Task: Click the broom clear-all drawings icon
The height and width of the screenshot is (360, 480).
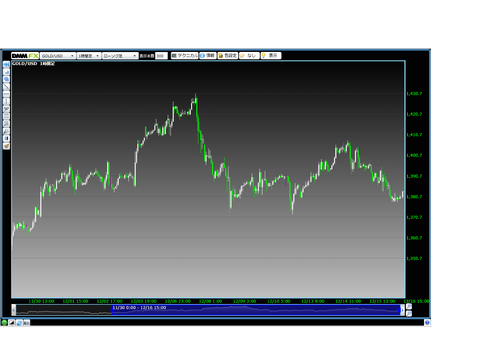Action: click(x=6, y=146)
